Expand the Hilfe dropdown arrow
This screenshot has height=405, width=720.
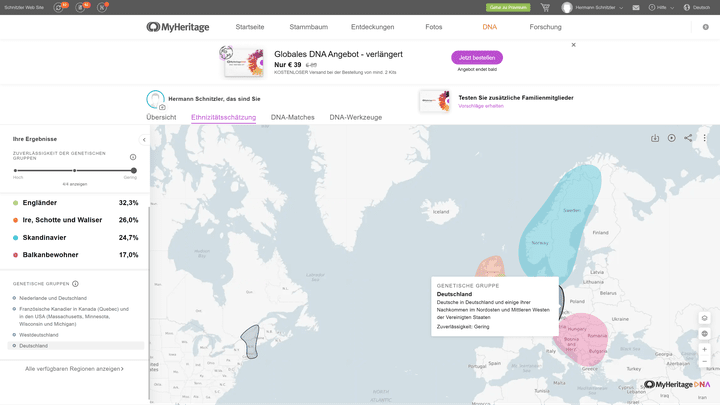click(672, 8)
